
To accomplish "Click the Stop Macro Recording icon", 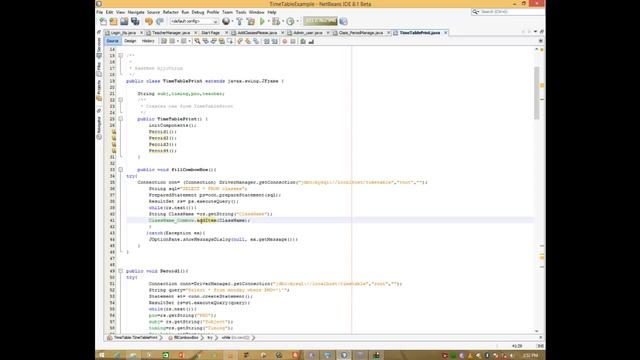I will point(293,41).
